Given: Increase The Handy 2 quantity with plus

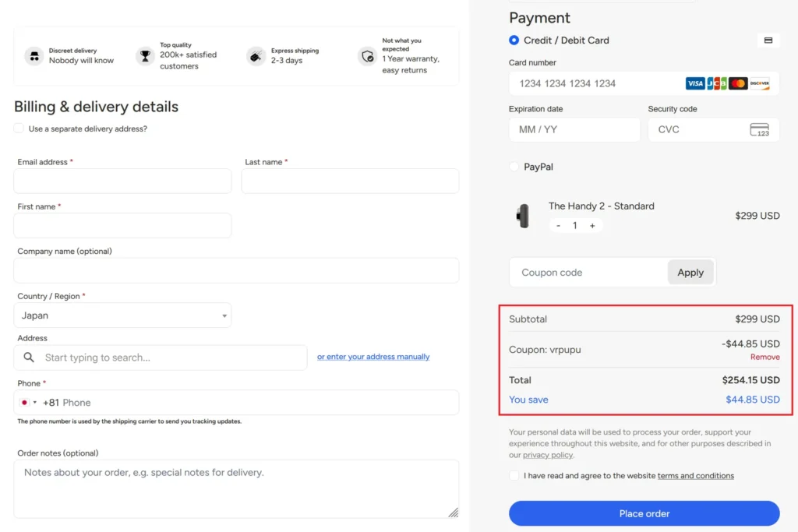Looking at the screenshot, I should click(592, 225).
